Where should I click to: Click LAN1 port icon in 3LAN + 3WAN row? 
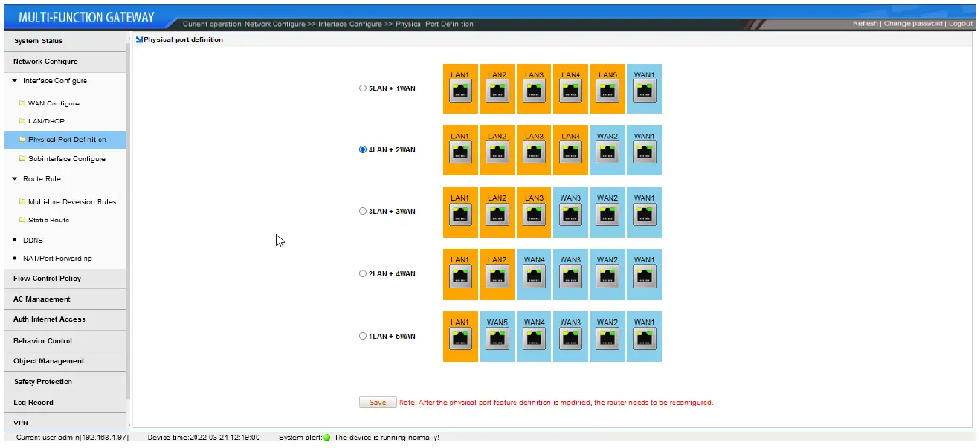(x=460, y=215)
